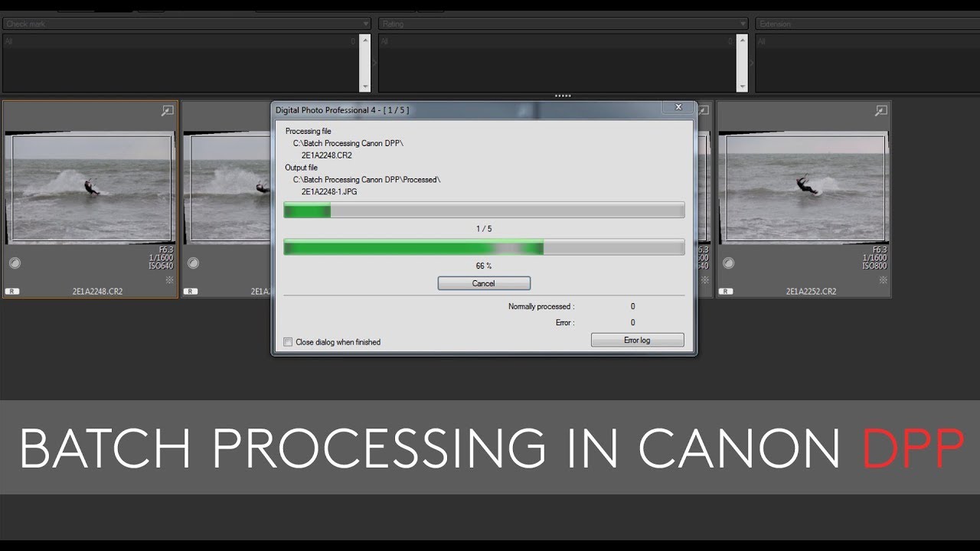This screenshot has width=980, height=551.
Task: Select 'All' in the Extension filter list
Action: [867, 41]
